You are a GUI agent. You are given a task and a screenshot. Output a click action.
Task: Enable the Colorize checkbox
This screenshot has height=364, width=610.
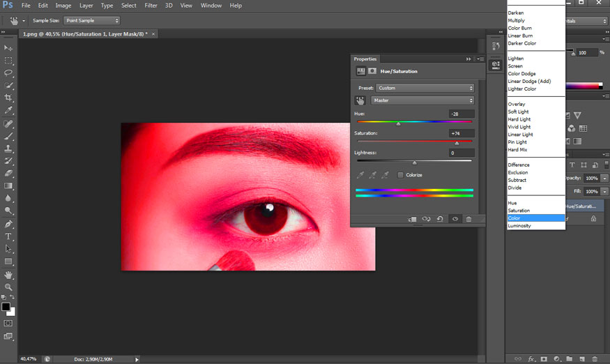[x=400, y=175]
